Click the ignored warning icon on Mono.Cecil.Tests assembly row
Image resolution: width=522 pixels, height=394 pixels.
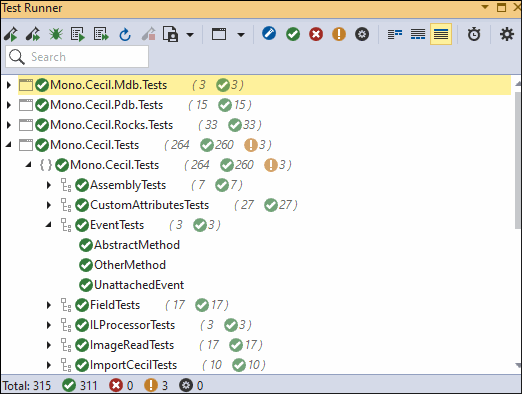pyautogui.click(x=251, y=145)
